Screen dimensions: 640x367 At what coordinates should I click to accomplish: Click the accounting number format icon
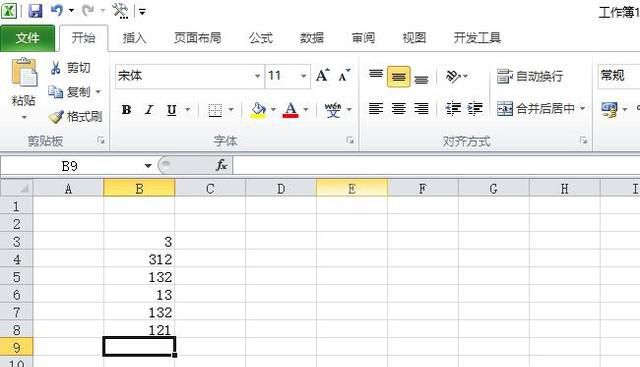pyautogui.click(x=609, y=109)
